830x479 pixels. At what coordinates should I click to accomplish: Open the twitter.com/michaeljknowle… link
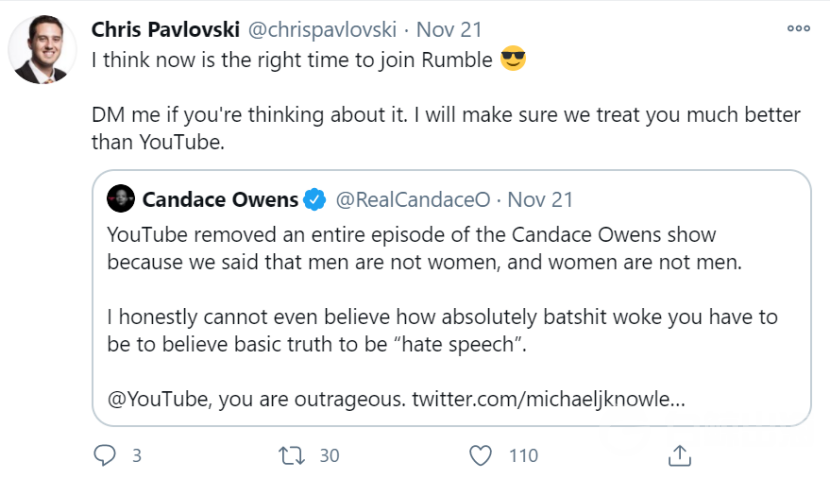(551, 399)
